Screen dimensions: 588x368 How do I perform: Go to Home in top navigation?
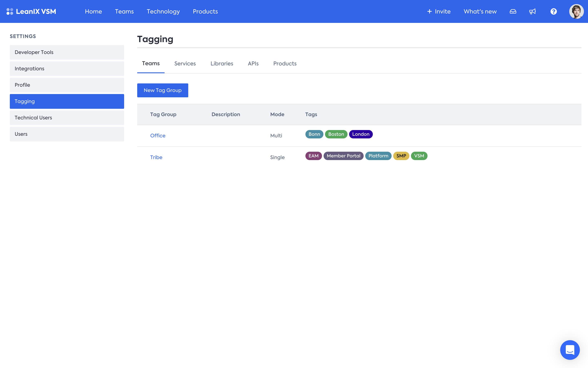click(x=93, y=11)
